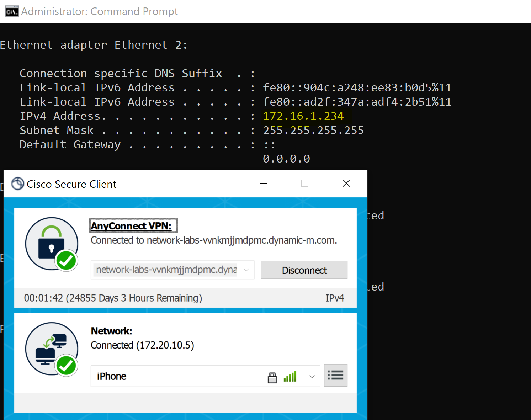
Task: Click the Command Prompt title bar icon
Action: 12,11
